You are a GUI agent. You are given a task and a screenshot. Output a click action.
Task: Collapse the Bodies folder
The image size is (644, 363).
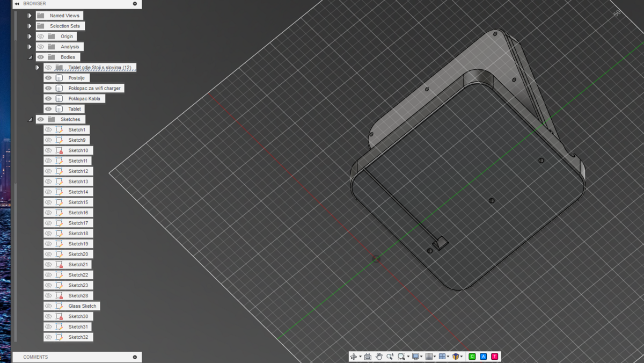30,57
